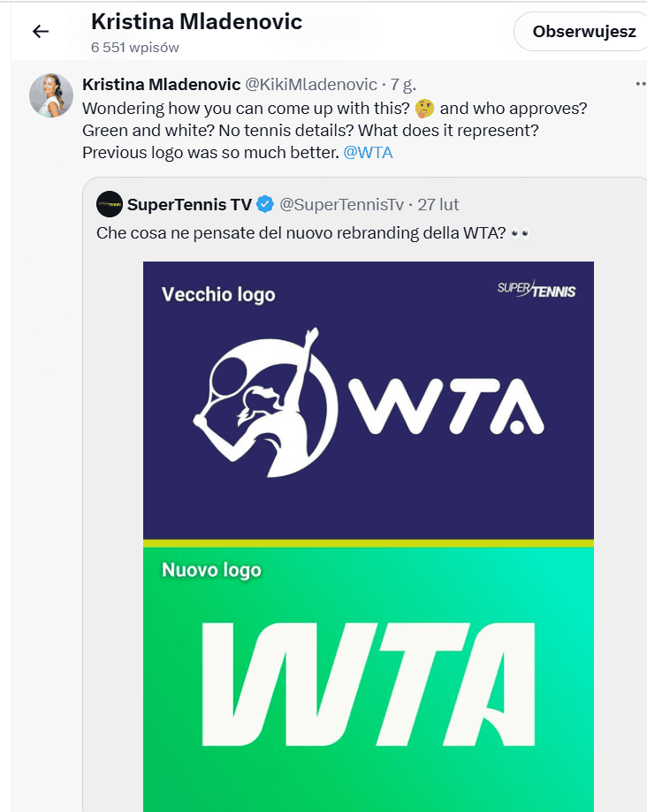Click the bold Kristina Mladenovic author name
Image resolution: width=647 pixels, height=812 pixels.
(x=161, y=85)
